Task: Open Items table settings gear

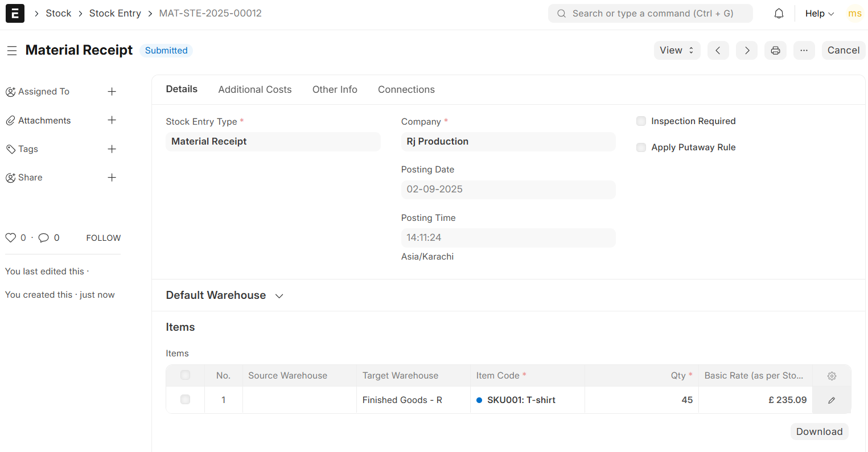Action: tap(832, 376)
